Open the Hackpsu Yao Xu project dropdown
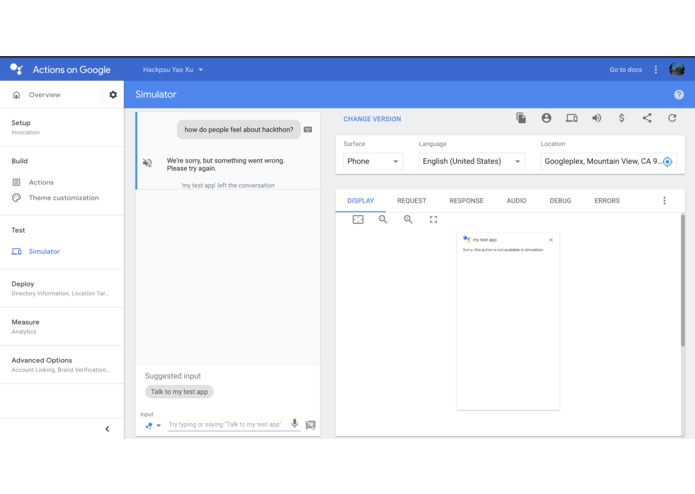The width and height of the screenshot is (695, 494). pyautogui.click(x=173, y=70)
